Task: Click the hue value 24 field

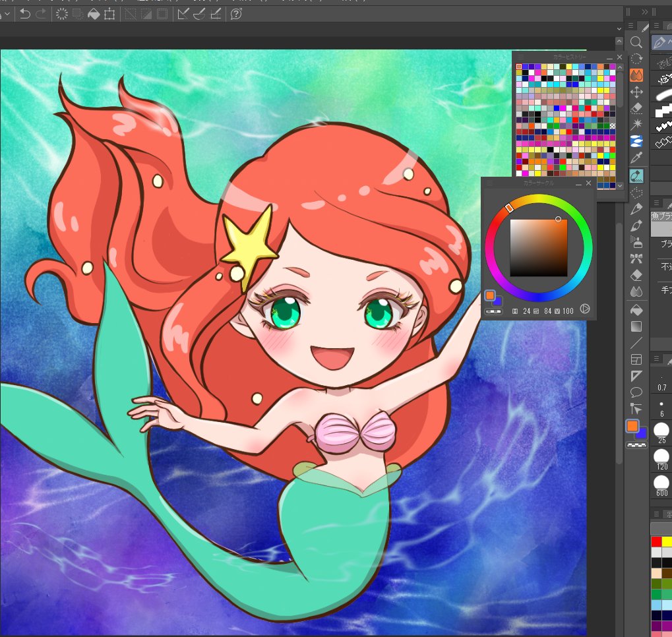Action: coord(527,311)
